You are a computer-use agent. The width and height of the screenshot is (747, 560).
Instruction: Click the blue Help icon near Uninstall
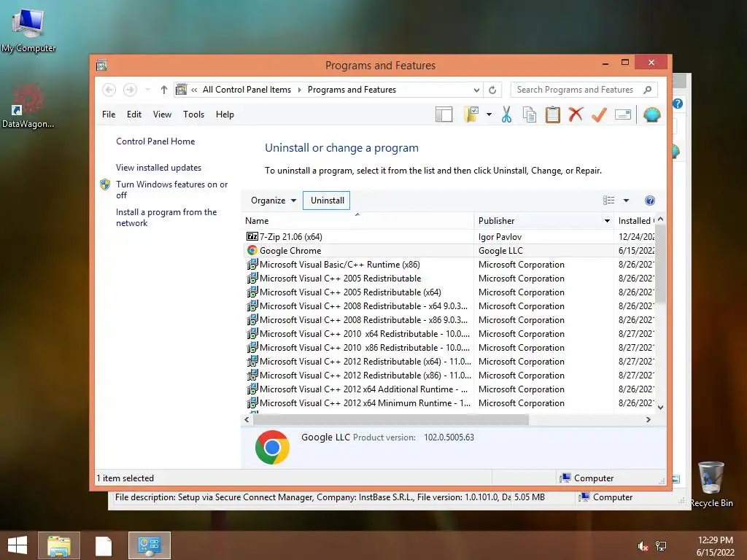649,201
